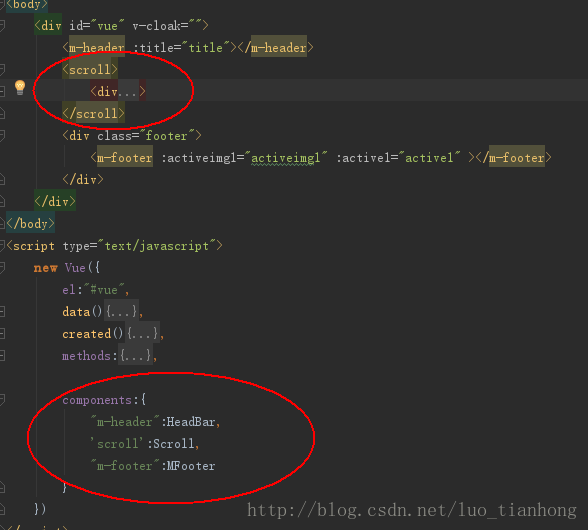Click the :active1 attribute name
The image size is (588, 530).
click(367, 158)
